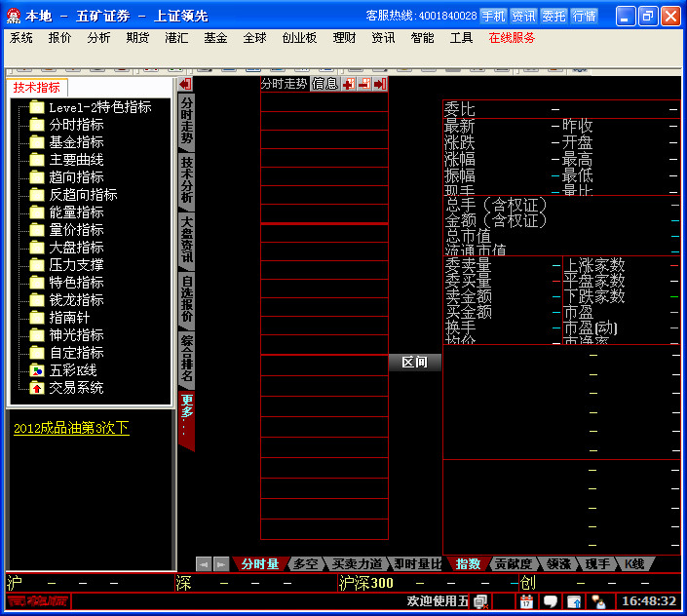Expand the Level-2特色指标 folder
This screenshot has height=616, width=687.
pyautogui.click(x=37, y=107)
